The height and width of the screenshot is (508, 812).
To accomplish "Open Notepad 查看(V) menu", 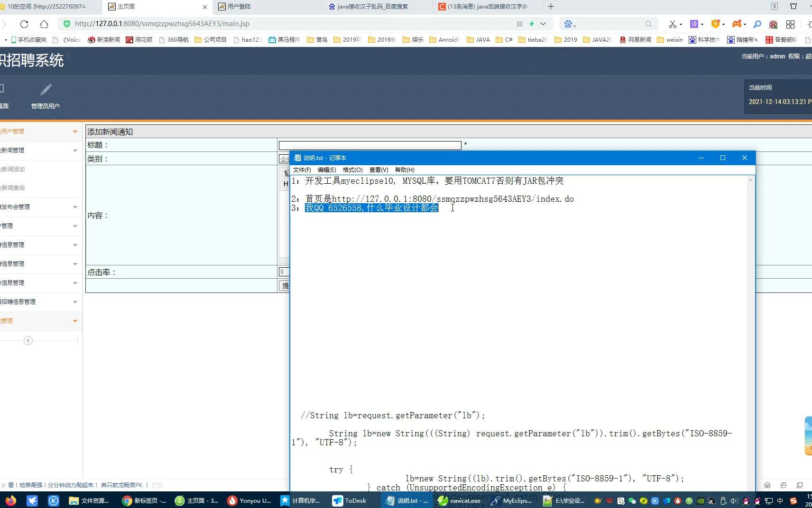I will coord(378,170).
